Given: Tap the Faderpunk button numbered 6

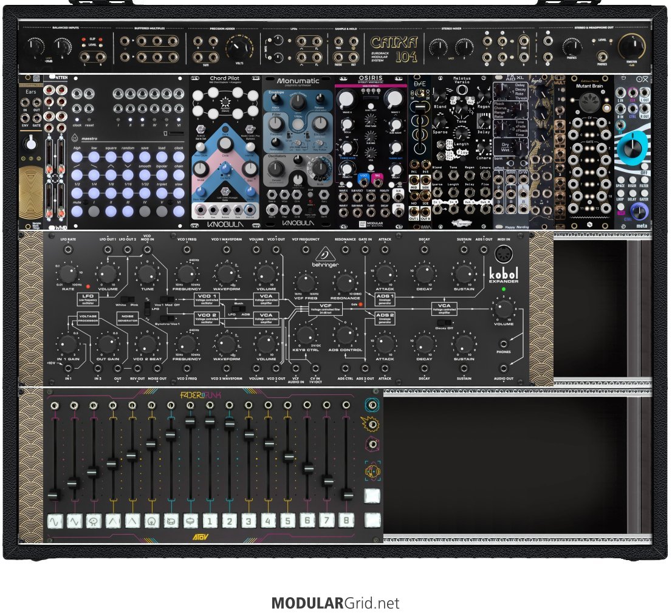Looking at the screenshot, I should pyautogui.click(x=307, y=521).
